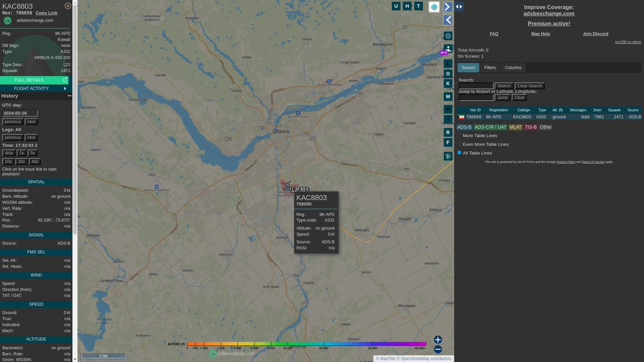644x362 pixels.
Task: Toggle aircraft labels with the L icon
Action: pyautogui.click(x=448, y=63)
